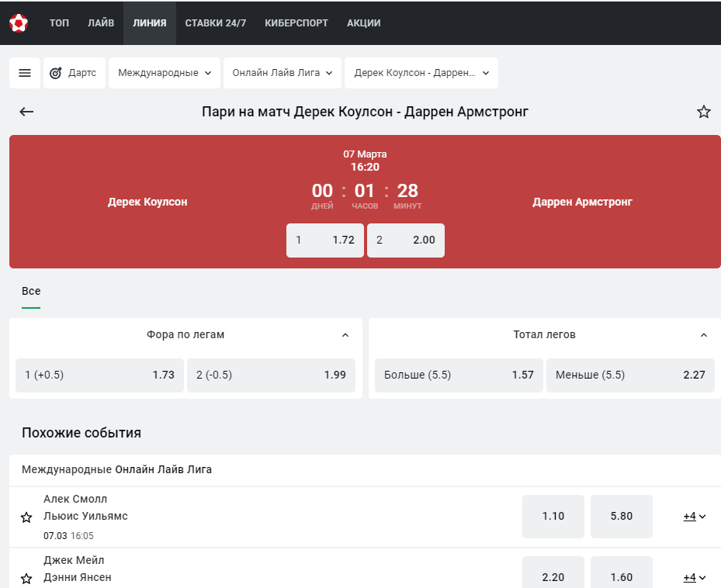Favorite the Алек Смолл match star
Image resolution: width=721 pixels, height=588 pixels.
click(x=26, y=517)
